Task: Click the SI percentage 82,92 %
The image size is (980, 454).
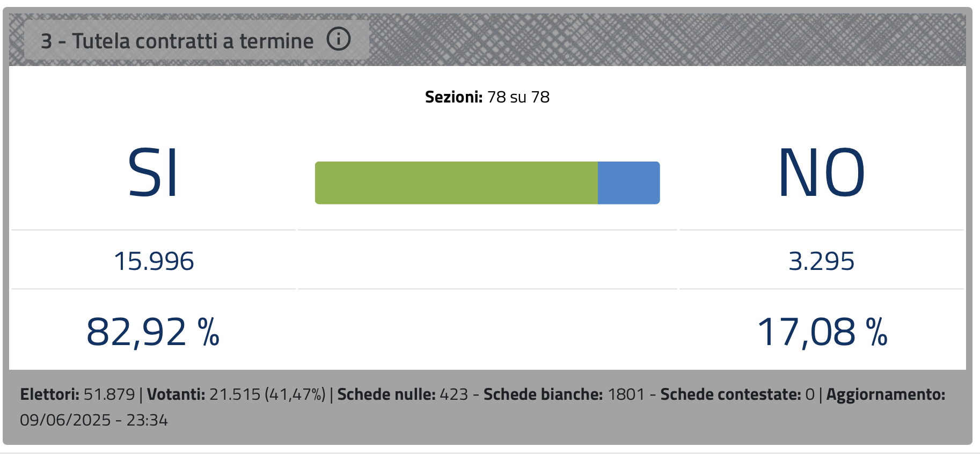Action: click(x=153, y=332)
